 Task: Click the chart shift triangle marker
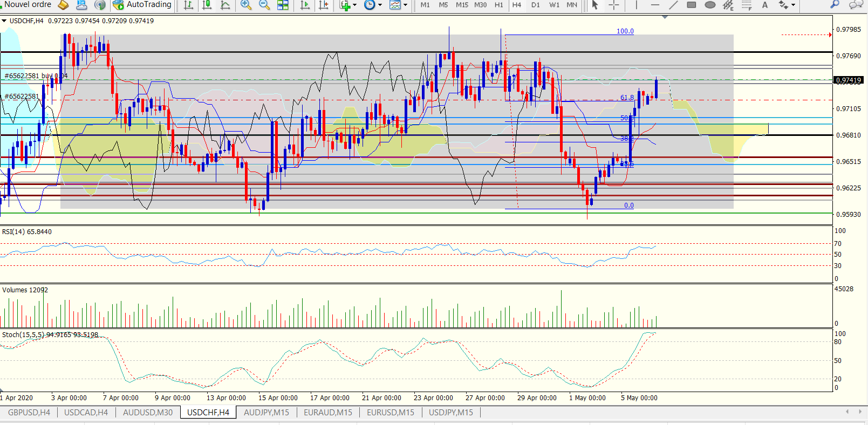[x=665, y=17]
